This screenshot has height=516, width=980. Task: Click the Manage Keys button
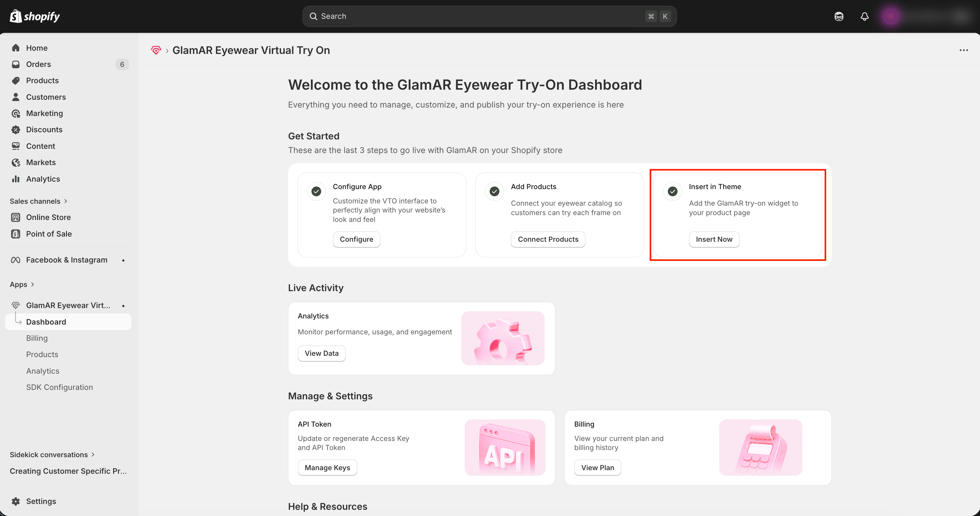[x=327, y=468]
